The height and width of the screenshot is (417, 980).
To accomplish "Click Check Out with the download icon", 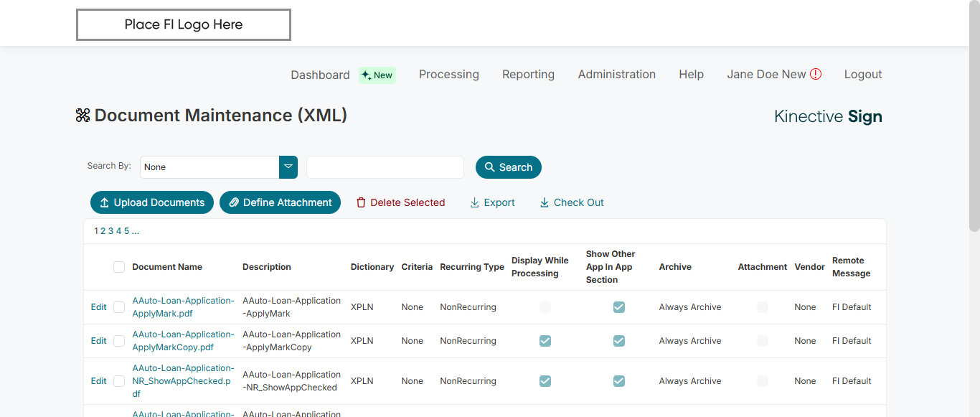I will point(572,202).
